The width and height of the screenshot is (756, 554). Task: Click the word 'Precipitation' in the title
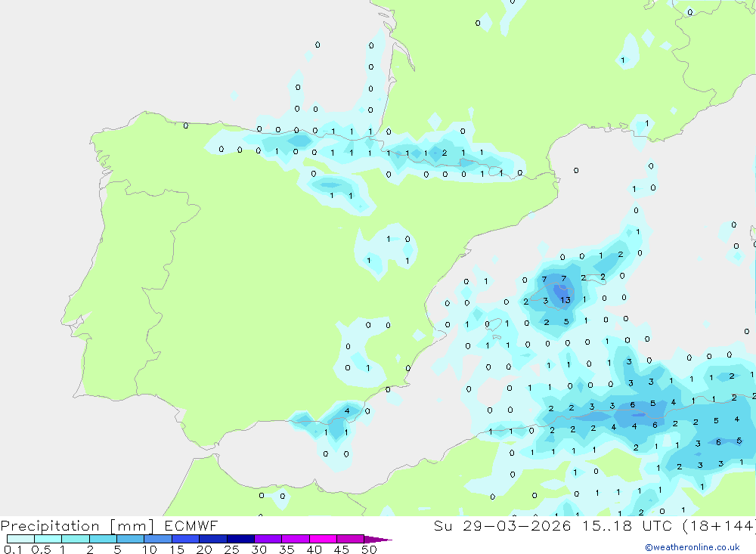pos(50,526)
